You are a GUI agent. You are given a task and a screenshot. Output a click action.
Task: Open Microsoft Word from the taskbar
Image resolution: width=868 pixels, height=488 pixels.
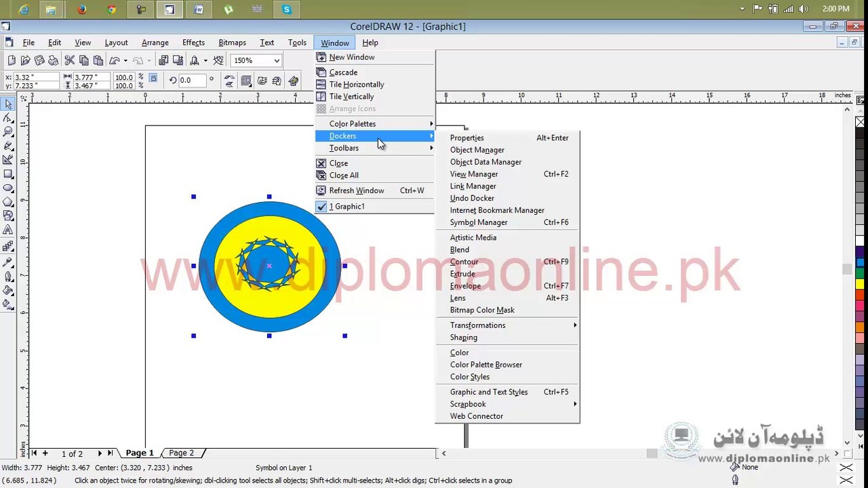tap(199, 9)
